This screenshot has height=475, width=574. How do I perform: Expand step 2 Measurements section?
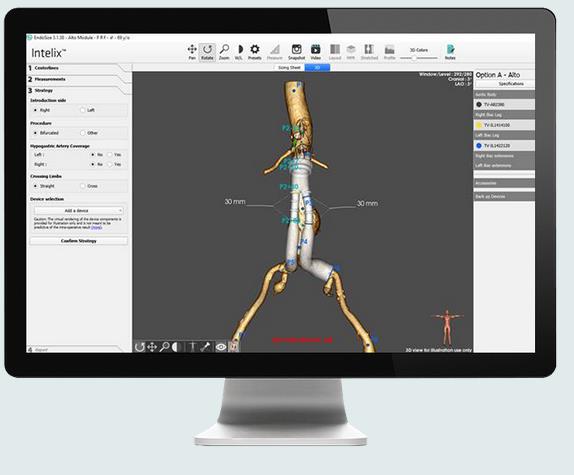click(x=79, y=79)
